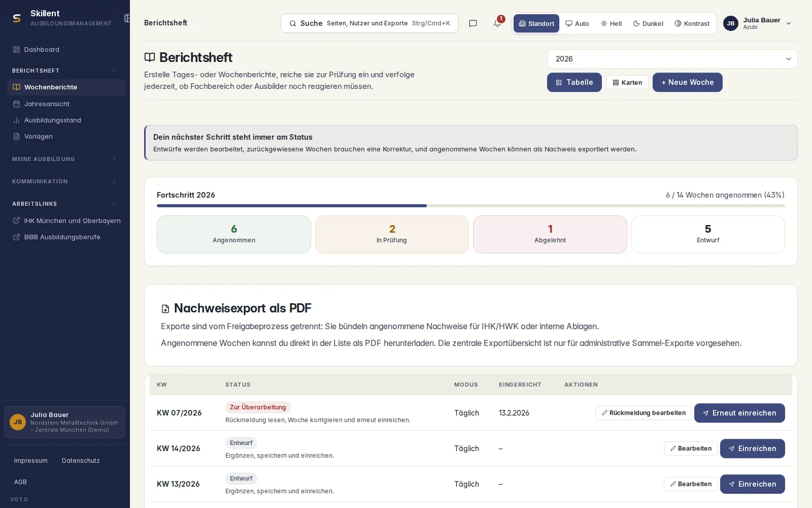Open the AGB footer link
Viewport: 812px width, 508px height.
20,482
